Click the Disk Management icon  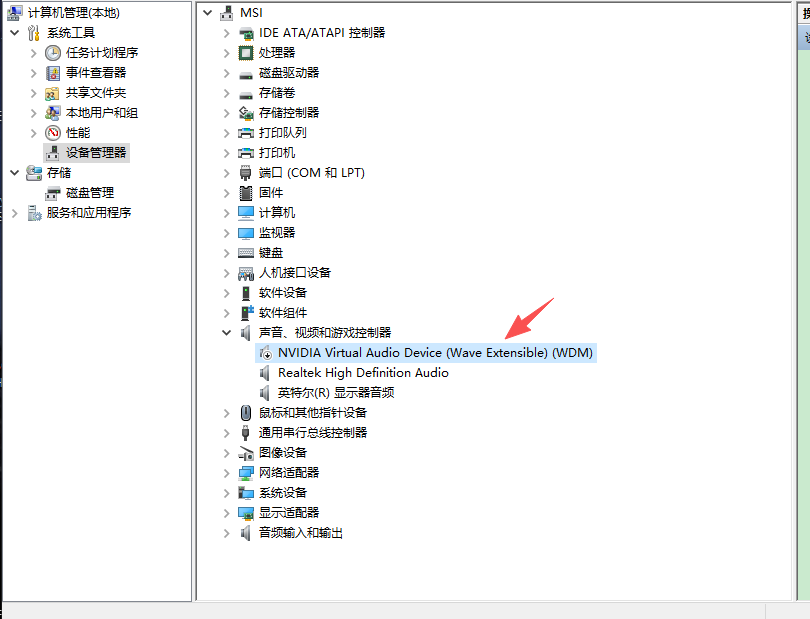coord(53,193)
